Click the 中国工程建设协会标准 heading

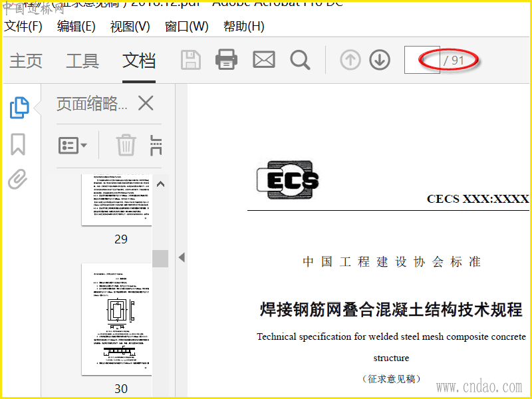[x=392, y=262]
